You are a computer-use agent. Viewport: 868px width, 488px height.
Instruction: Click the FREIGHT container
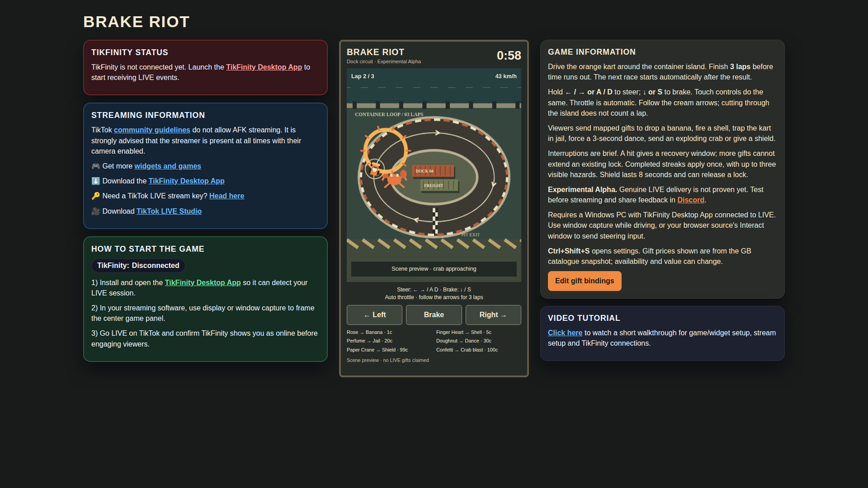439,185
